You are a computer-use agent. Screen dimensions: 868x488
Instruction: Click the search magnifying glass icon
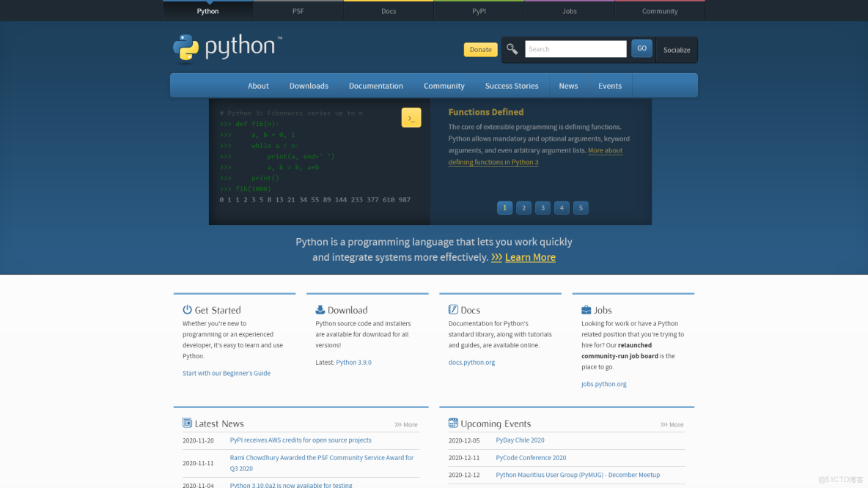pyautogui.click(x=512, y=48)
